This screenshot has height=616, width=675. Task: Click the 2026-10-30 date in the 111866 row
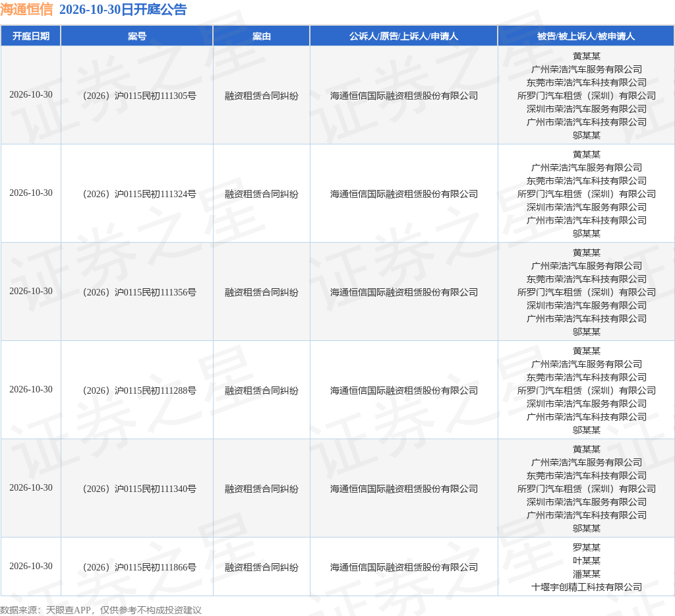tap(31, 566)
